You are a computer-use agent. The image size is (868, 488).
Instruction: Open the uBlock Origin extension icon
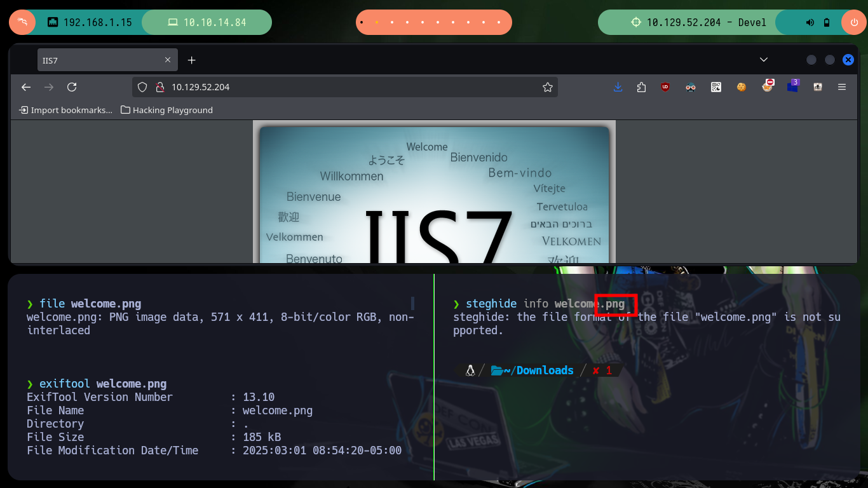pyautogui.click(x=665, y=87)
